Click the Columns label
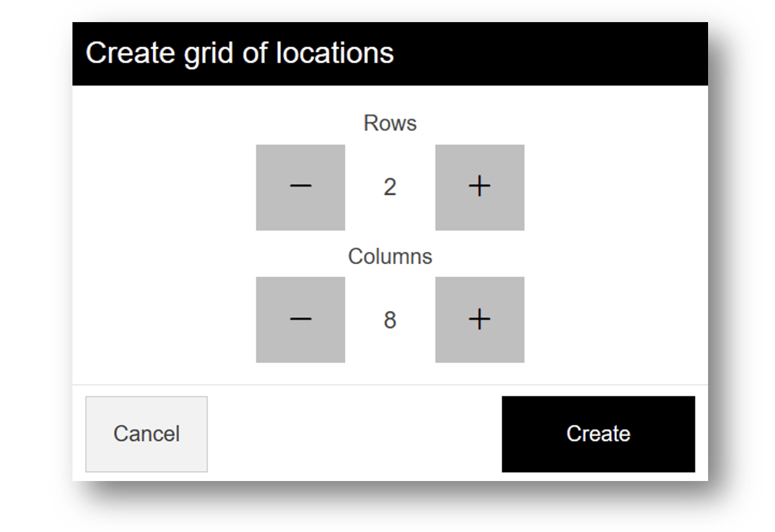The image size is (775, 532). pyautogui.click(x=390, y=256)
